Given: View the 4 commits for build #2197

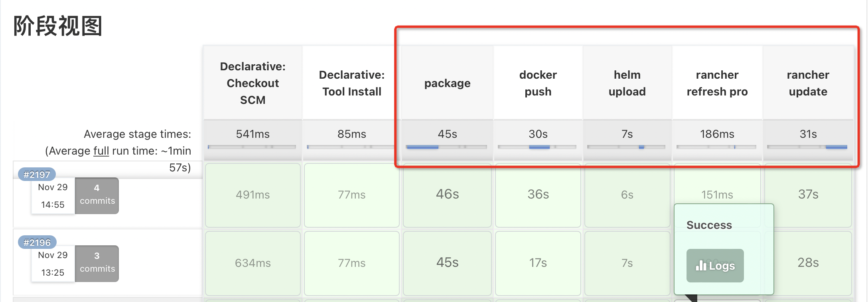Looking at the screenshot, I should pyautogui.click(x=97, y=195).
